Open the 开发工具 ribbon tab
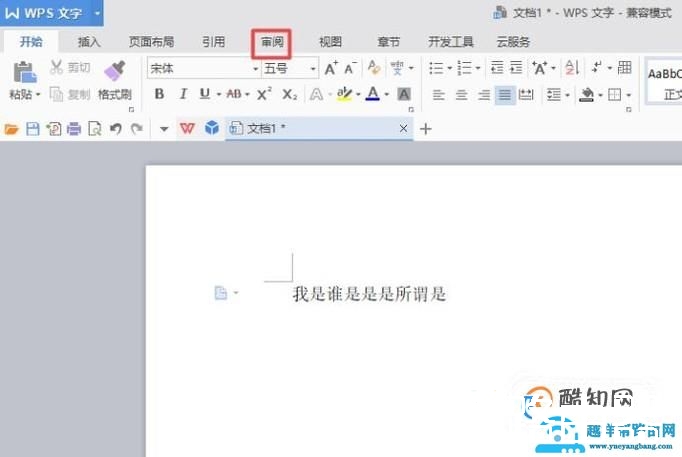The image size is (682, 457). (451, 42)
